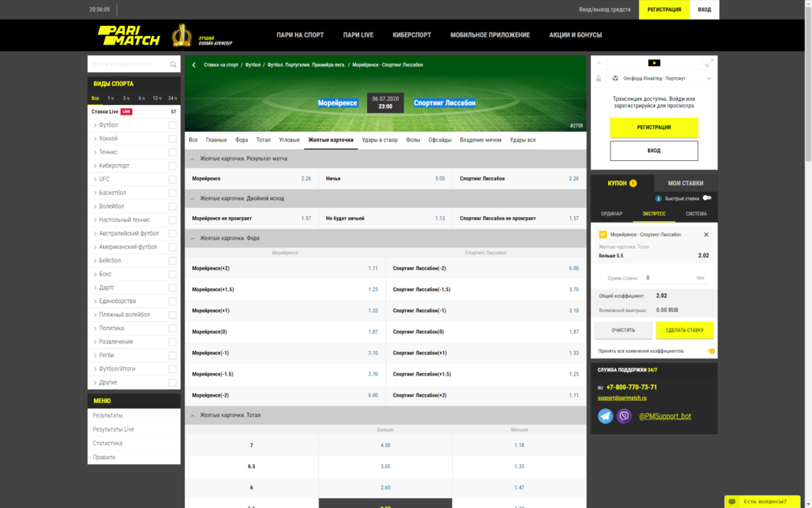
Task: Tick the Теннис checkbox
Action: click(172, 152)
